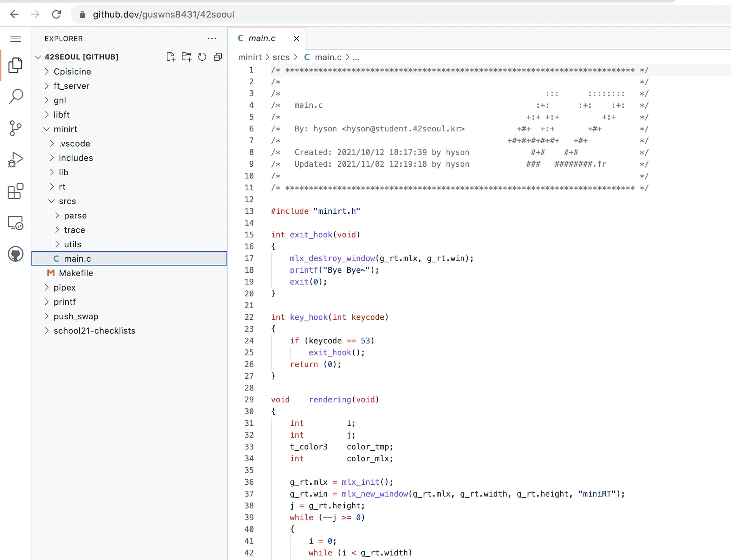This screenshot has width=731, height=560.
Task: Open explorer Views and More Actions menu
Action: pyautogui.click(x=212, y=39)
